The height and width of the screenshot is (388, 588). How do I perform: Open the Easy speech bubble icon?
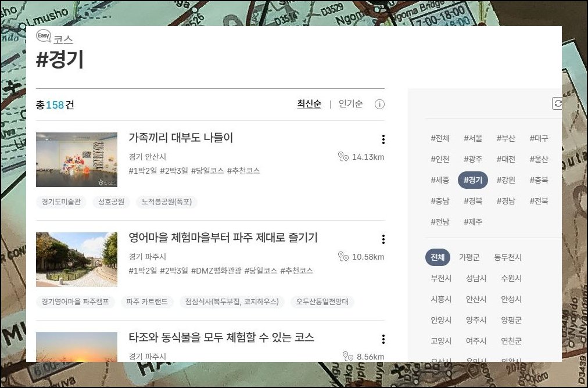(x=44, y=36)
